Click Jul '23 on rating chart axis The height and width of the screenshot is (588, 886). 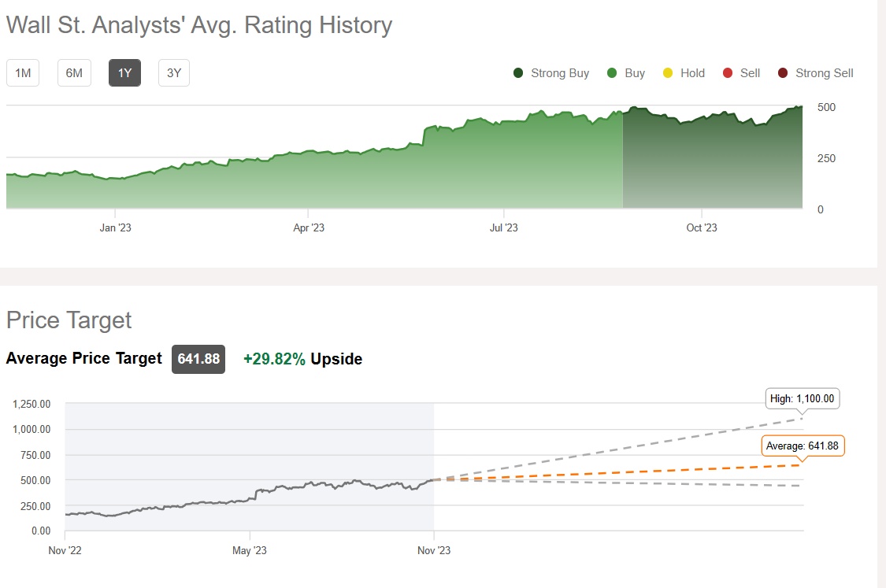coord(504,228)
